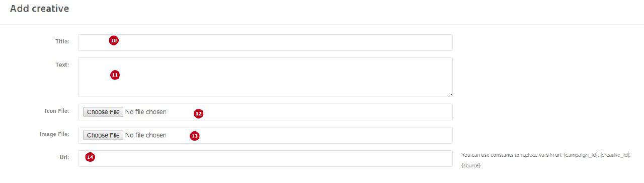This screenshot has width=644, height=183.
Task: Click the "Text:" field label
Action: 62,65
